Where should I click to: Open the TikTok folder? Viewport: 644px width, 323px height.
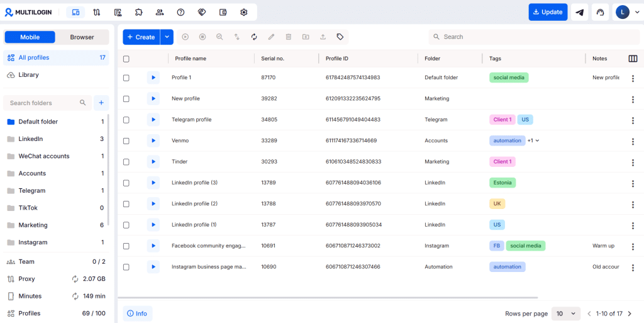point(56,208)
